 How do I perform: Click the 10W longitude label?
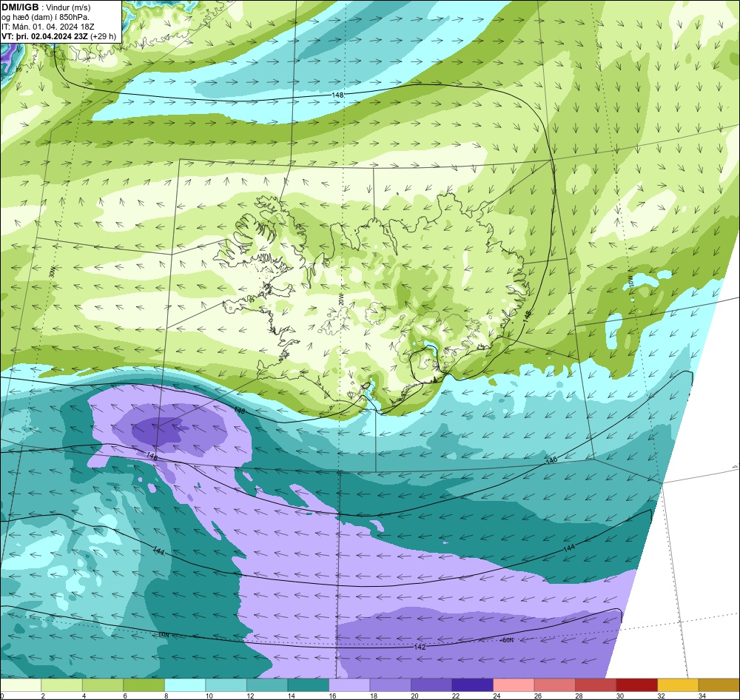tap(630, 280)
